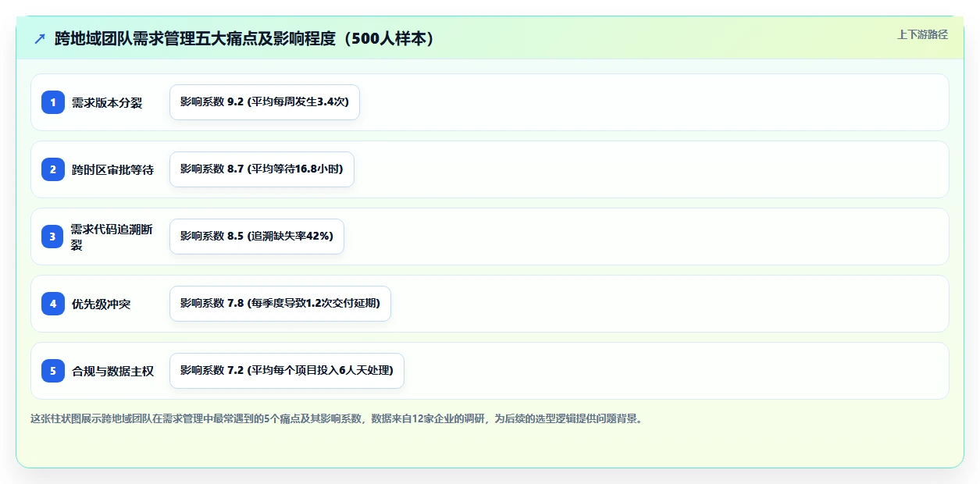Click the number 3 badge for 需求代码追溯断裂
The height and width of the screenshot is (484, 980).
[53, 237]
